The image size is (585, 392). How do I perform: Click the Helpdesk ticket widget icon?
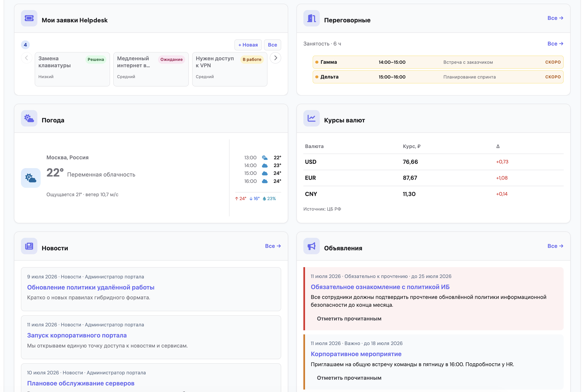29,18
